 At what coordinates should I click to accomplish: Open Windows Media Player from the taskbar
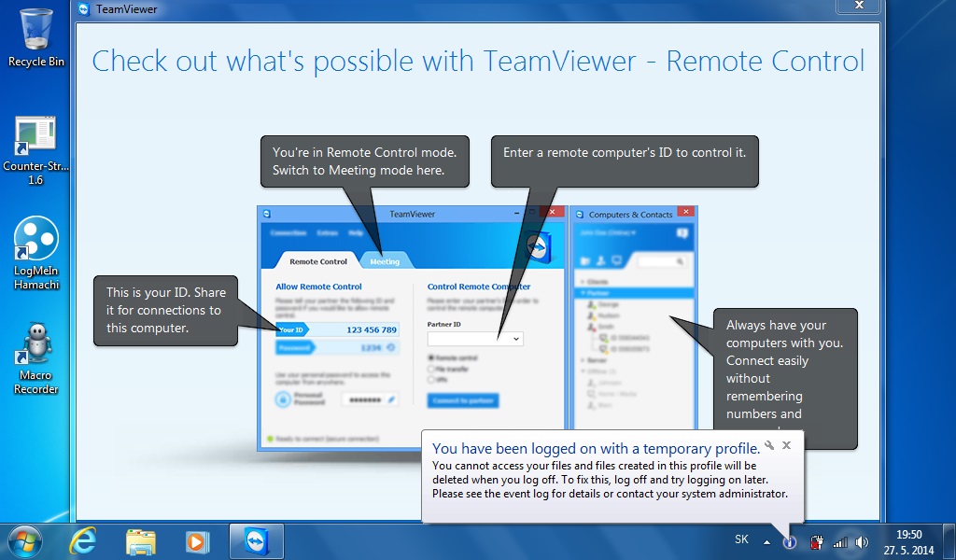point(197,541)
